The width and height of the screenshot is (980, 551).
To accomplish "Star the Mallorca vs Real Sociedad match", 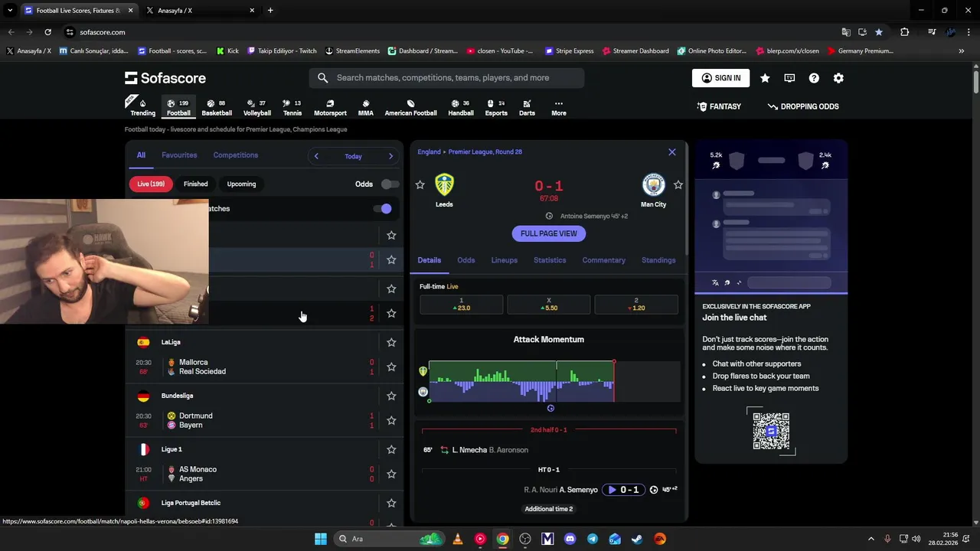I will [391, 367].
